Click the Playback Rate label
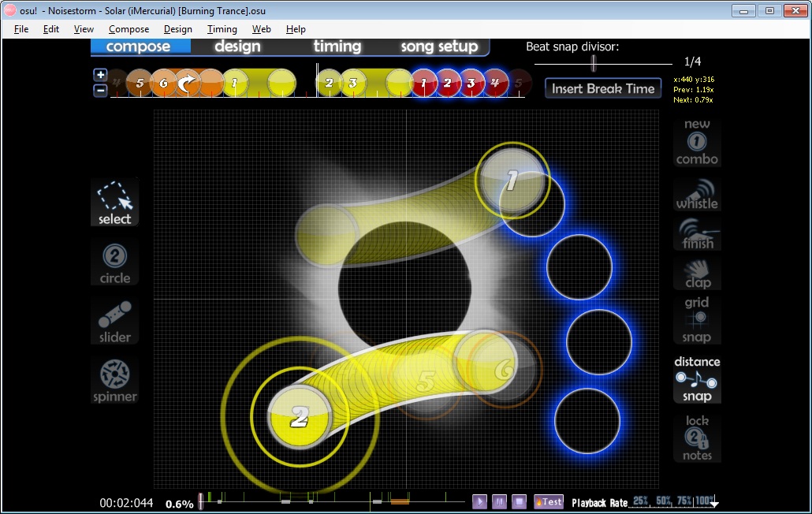 (x=600, y=503)
